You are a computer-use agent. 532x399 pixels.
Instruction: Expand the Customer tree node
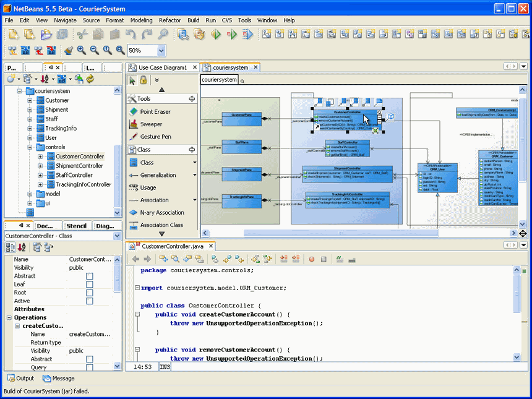[30, 100]
